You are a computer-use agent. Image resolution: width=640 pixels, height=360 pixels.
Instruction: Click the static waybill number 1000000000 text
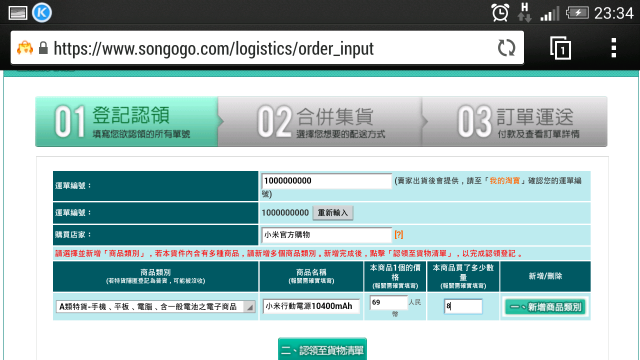pos(285,213)
